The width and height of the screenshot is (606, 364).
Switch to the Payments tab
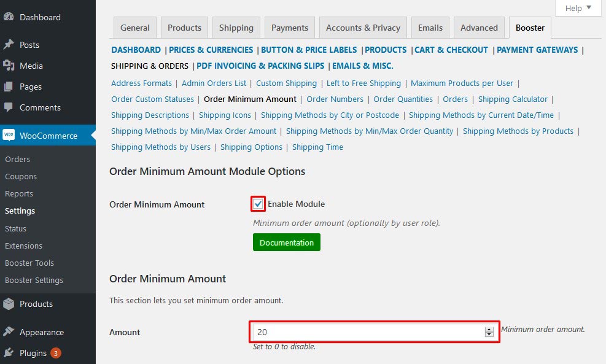[x=289, y=28]
